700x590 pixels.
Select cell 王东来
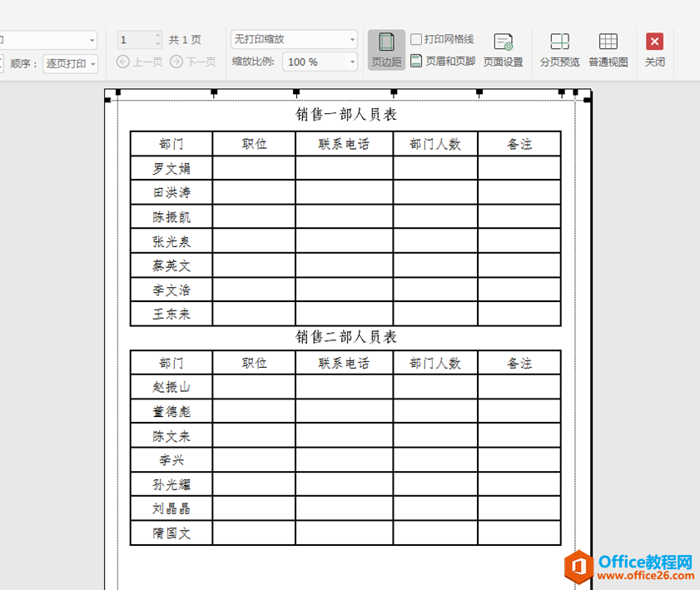point(171,314)
